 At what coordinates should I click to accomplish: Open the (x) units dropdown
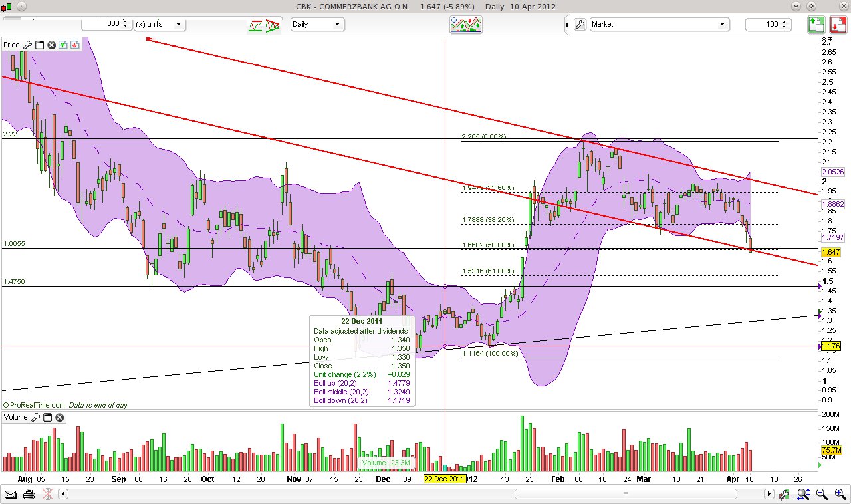[160, 23]
